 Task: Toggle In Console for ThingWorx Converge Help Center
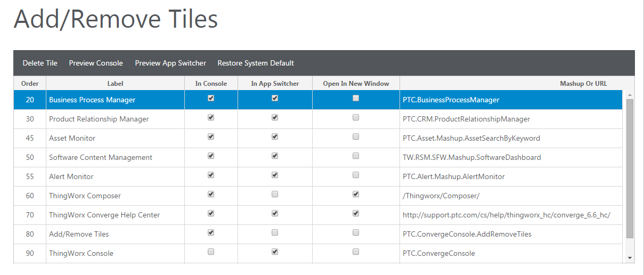[x=211, y=213]
